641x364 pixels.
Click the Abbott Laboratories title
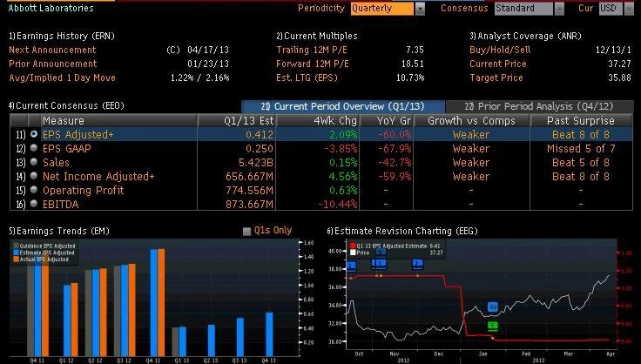coord(51,8)
